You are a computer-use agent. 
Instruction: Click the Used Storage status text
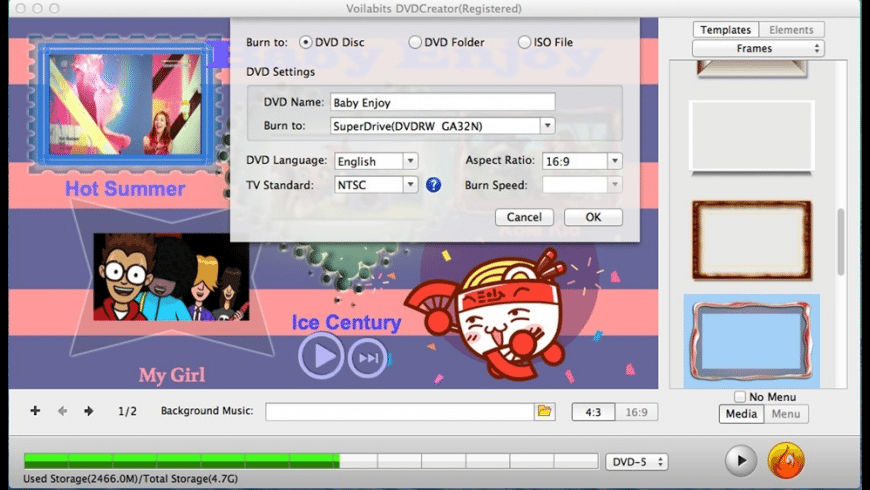click(x=130, y=478)
